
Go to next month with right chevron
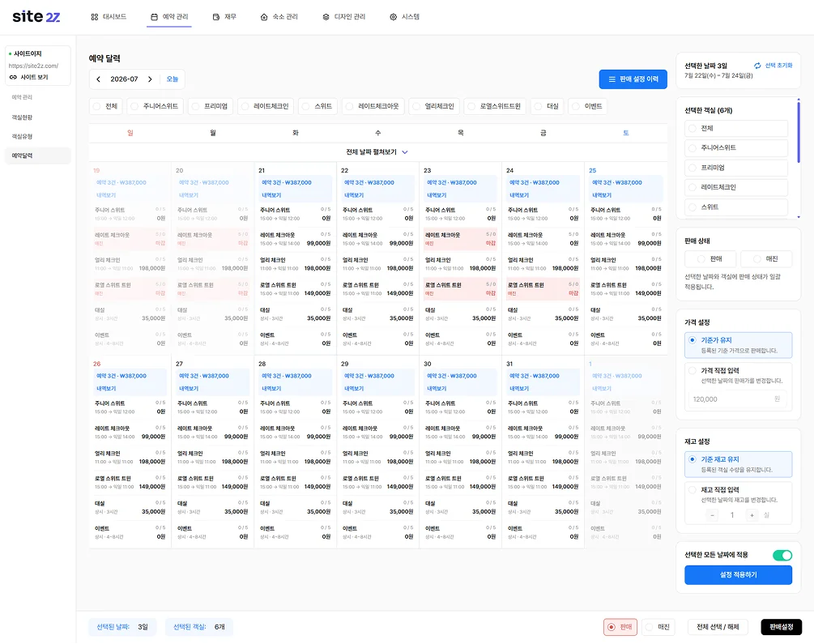click(x=150, y=79)
